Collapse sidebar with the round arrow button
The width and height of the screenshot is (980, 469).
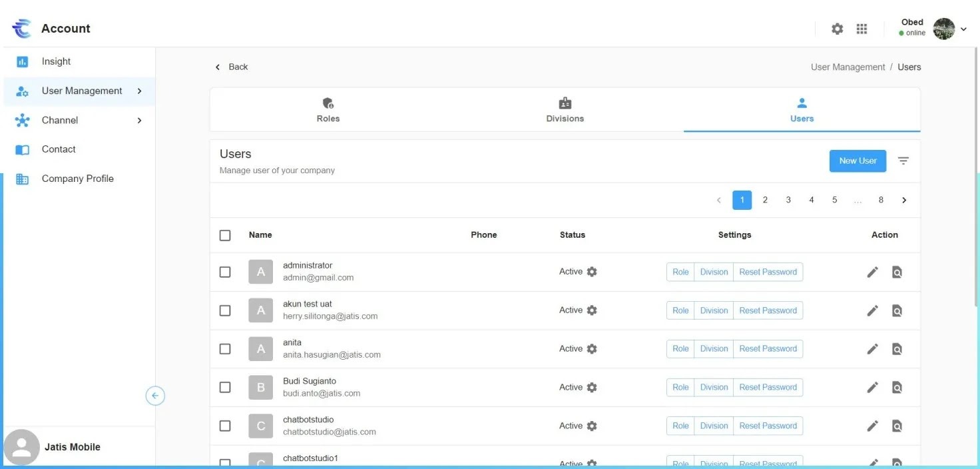click(155, 396)
